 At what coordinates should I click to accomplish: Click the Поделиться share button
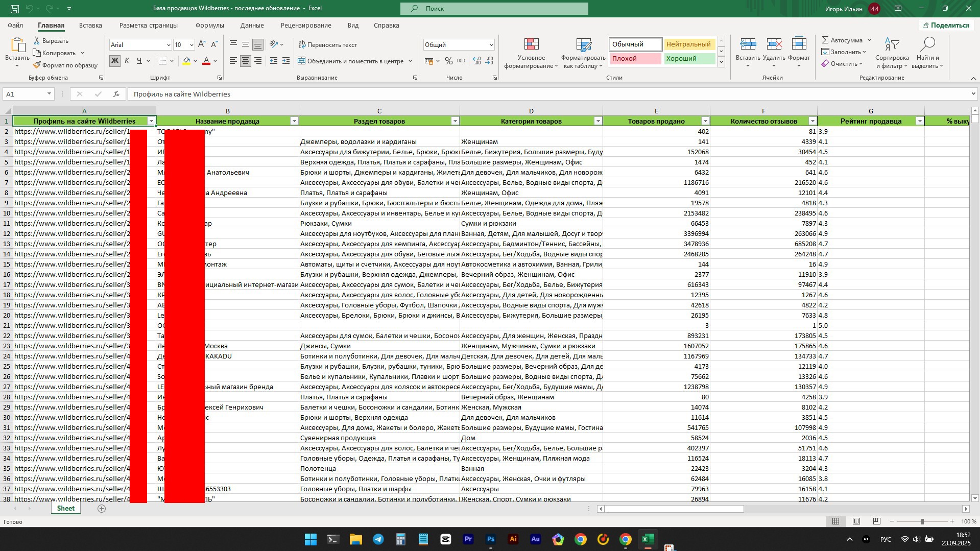click(945, 25)
